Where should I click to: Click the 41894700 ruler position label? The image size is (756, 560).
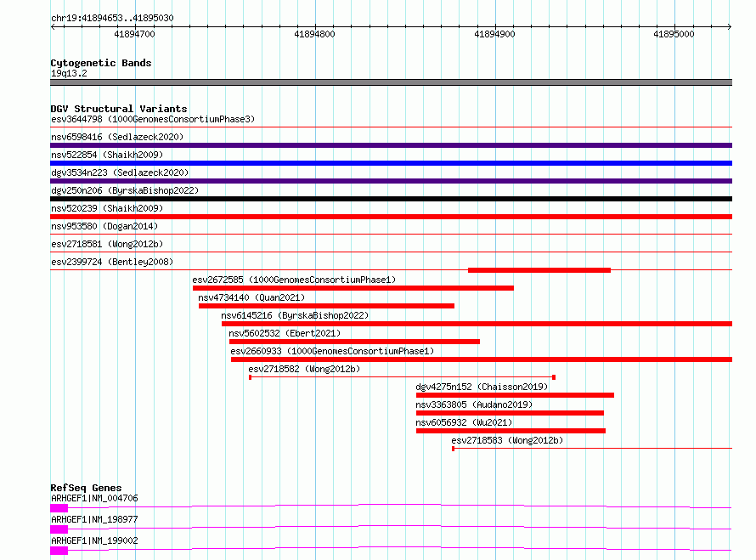coord(134,34)
